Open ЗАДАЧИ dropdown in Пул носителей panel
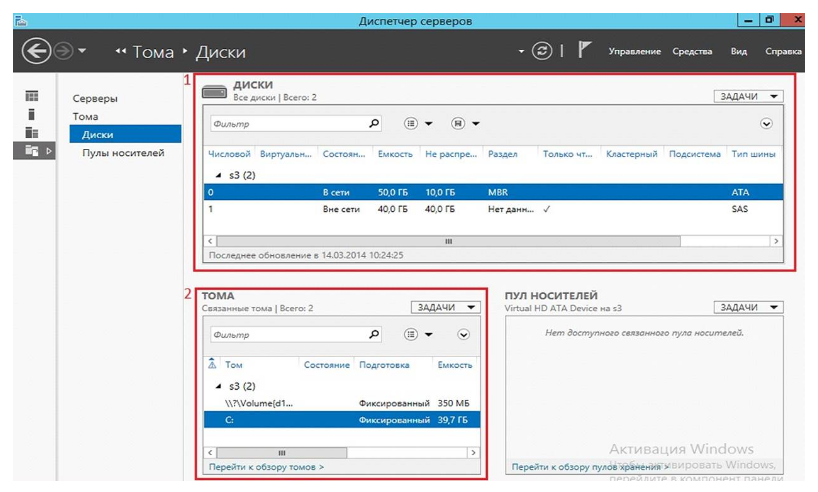The image size is (818, 492). 749,308
